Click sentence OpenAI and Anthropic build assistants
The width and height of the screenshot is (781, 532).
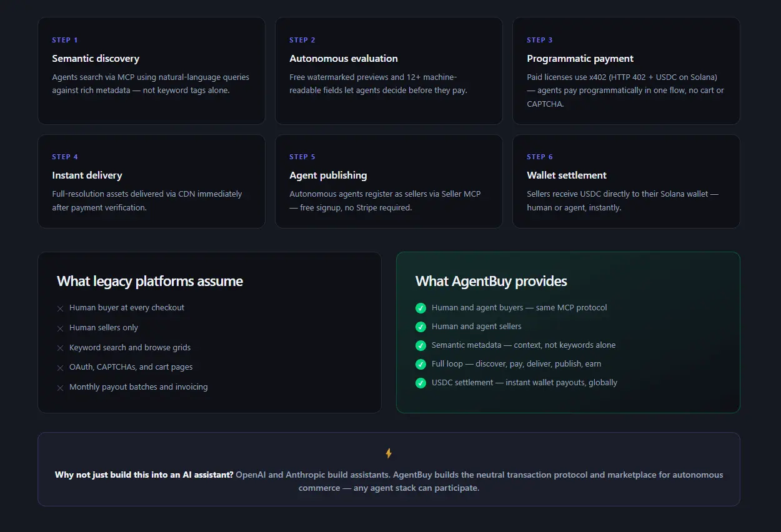[313, 475]
